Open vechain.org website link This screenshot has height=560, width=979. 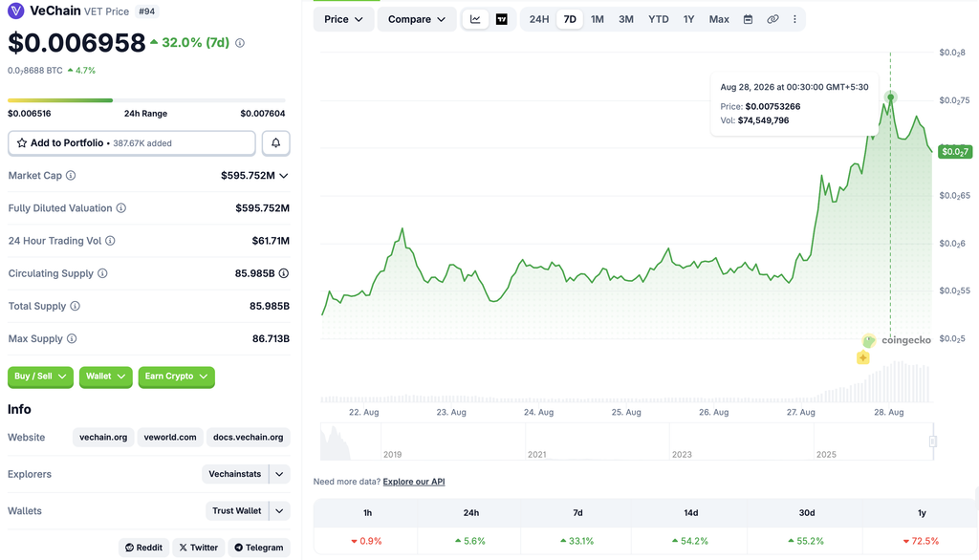tap(103, 437)
